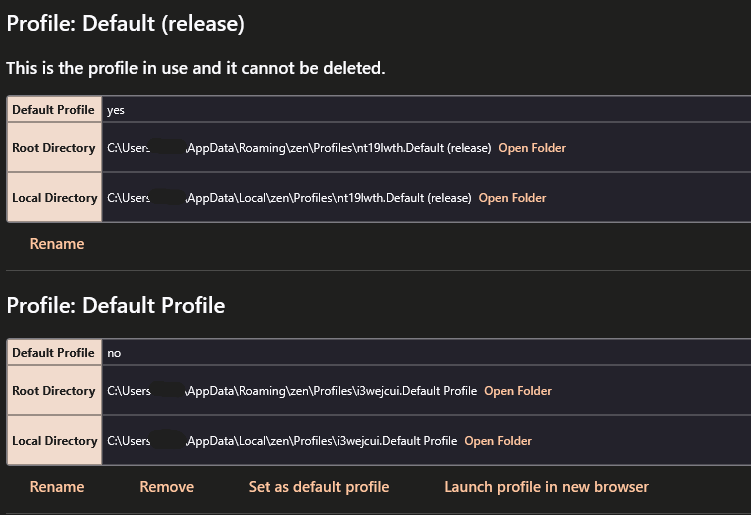Open Folder for i3wejcui Local directory
The width and height of the screenshot is (751, 515).
[498, 441]
